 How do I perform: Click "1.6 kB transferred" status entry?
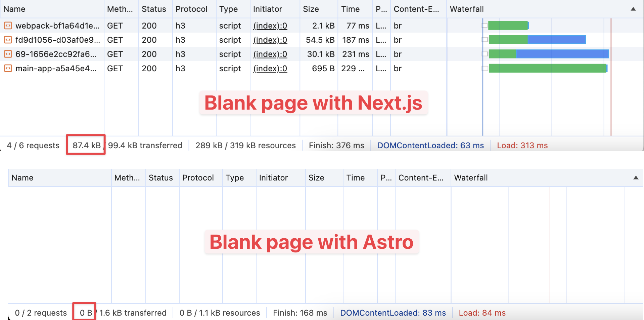click(133, 313)
